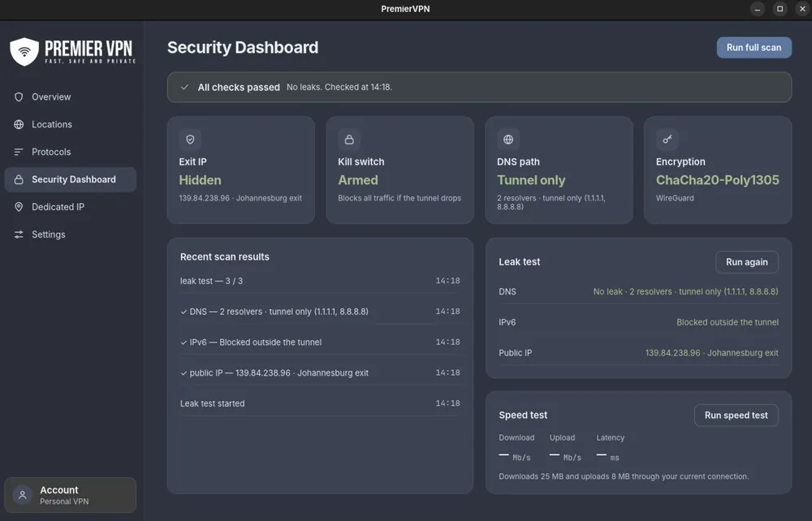The height and width of the screenshot is (521, 812).
Task: Go to Locations in the sidebar
Action: click(x=71, y=124)
